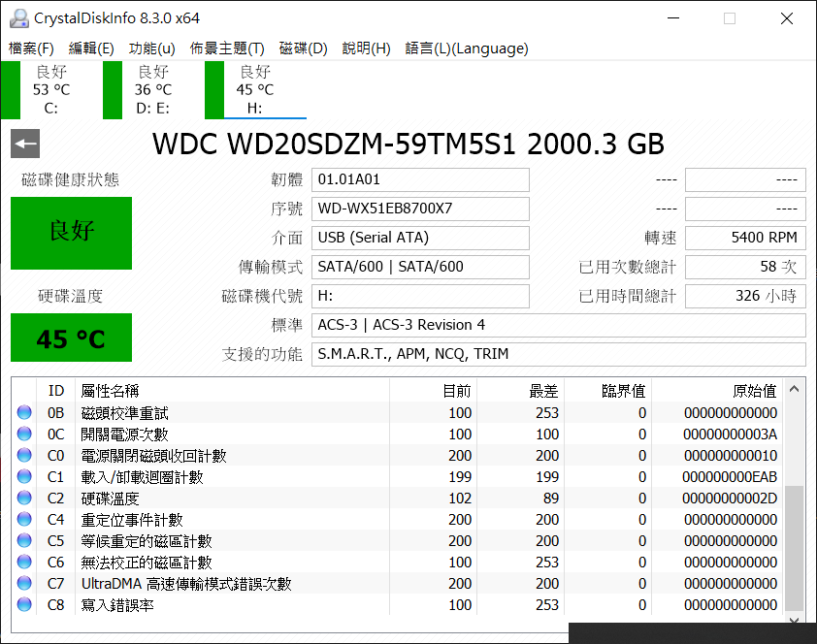Select the 寫入錯誤率 attribute row
Image resolution: width=817 pixels, height=644 pixels.
pos(397,605)
